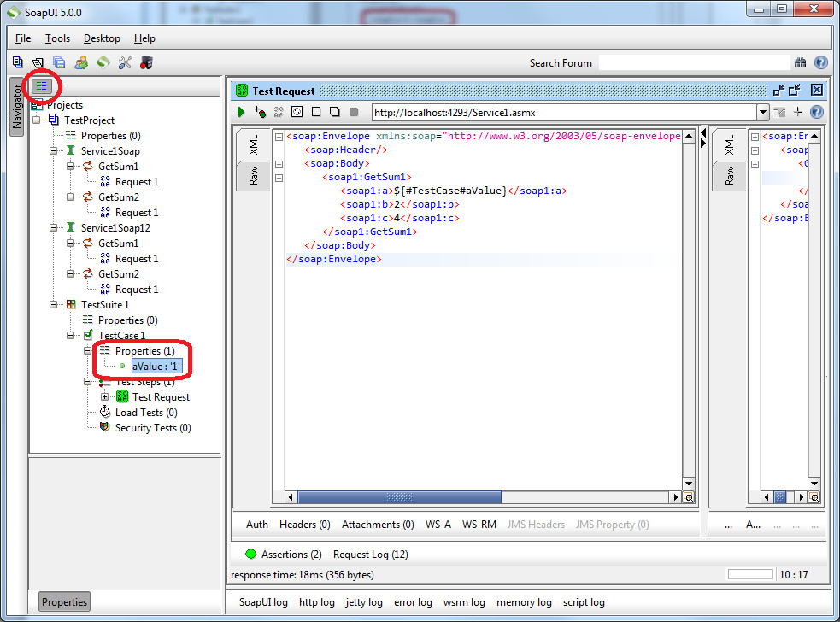
Task: Click the request editor vertical scroll-down arrow
Action: [x=689, y=484]
